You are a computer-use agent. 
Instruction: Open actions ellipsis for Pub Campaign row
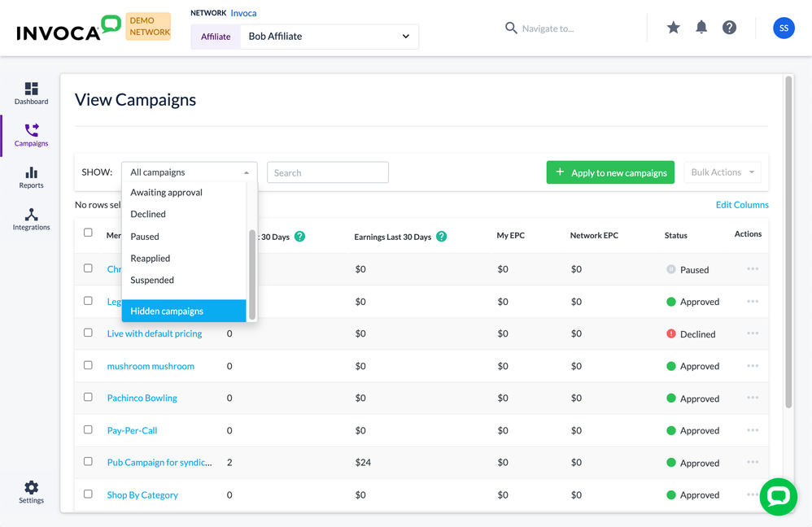point(753,462)
